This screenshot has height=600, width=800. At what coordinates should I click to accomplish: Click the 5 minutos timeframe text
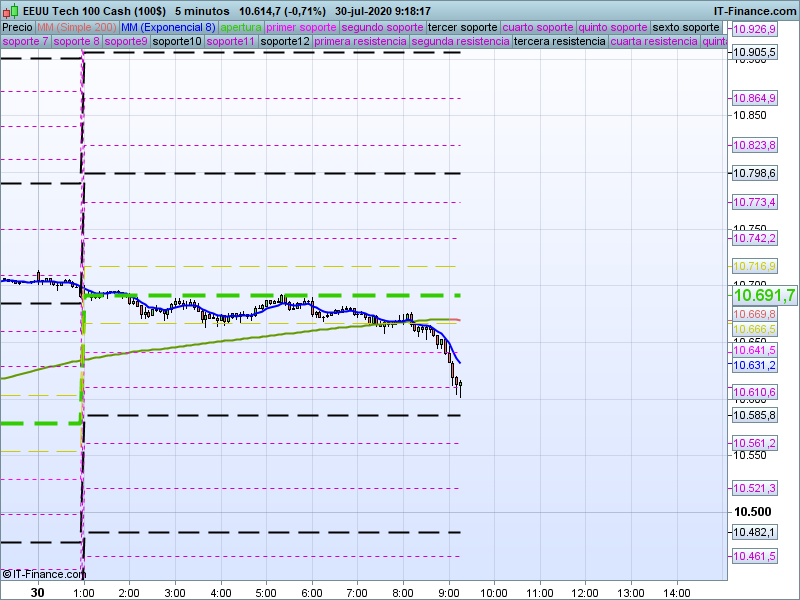(202, 11)
